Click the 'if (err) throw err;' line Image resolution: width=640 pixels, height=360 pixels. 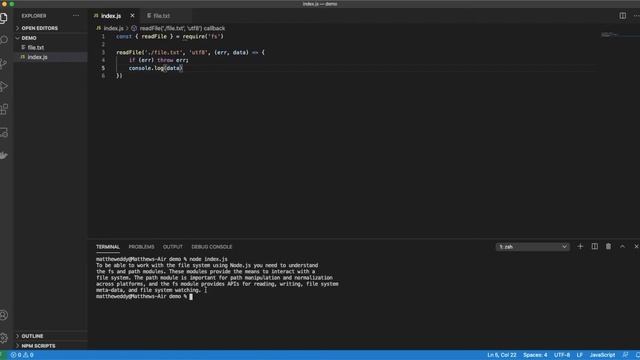159,60
